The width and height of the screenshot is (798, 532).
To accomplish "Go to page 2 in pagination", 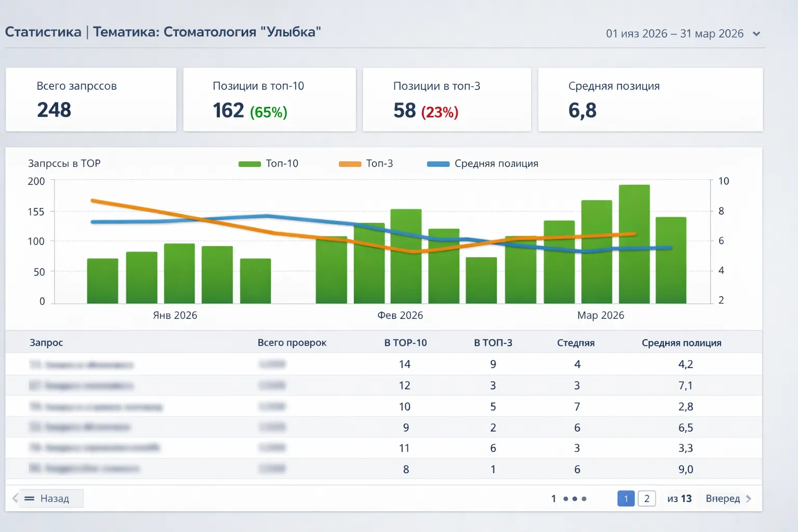I will pyautogui.click(x=647, y=499).
